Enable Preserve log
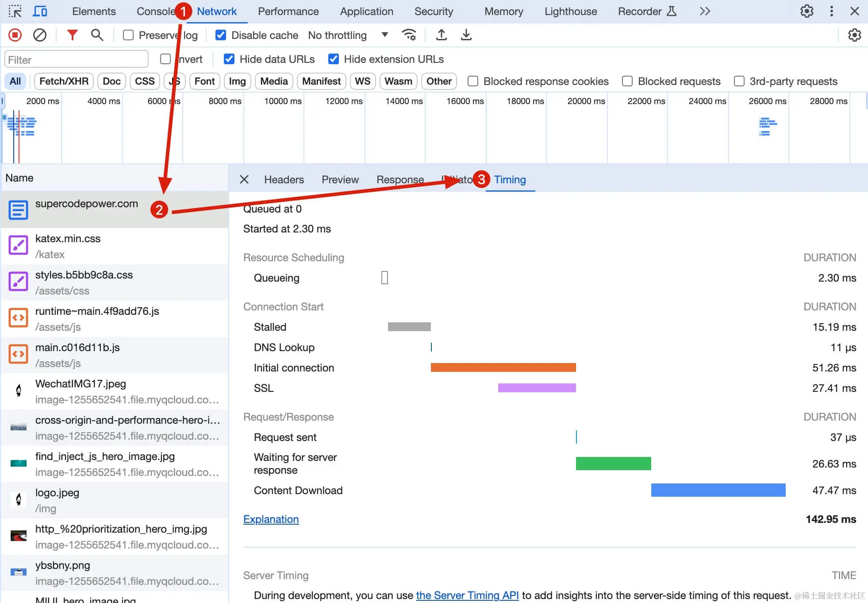The height and width of the screenshot is (603, 868). click(128, 35)
